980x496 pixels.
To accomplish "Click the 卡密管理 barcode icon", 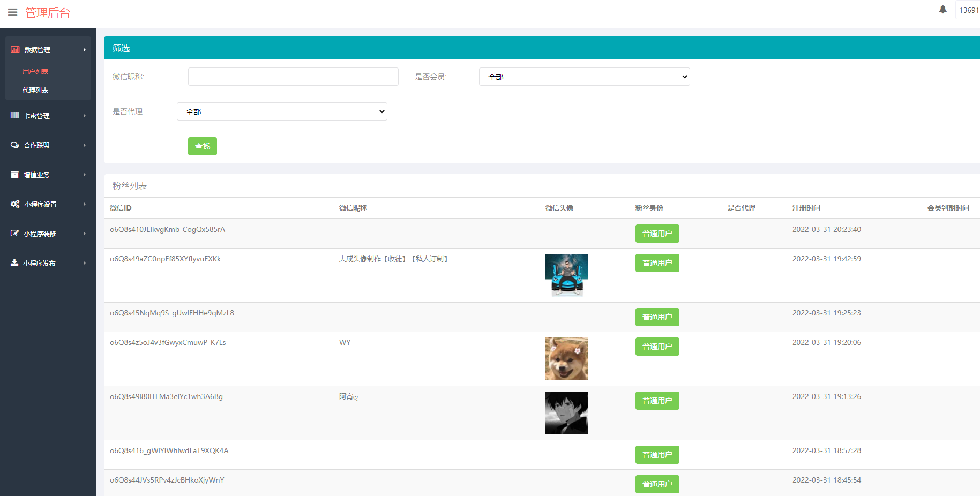I will pyautogui.click(x=15, y=116).
